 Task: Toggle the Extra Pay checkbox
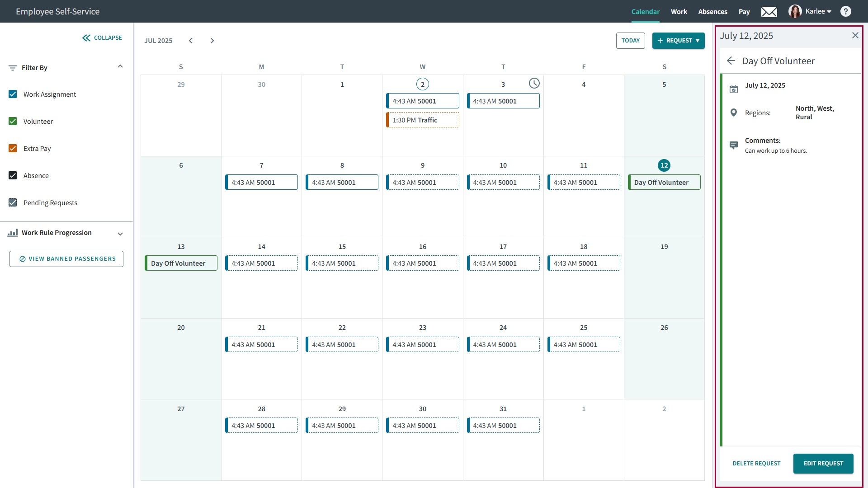click(x=13, y=149)
